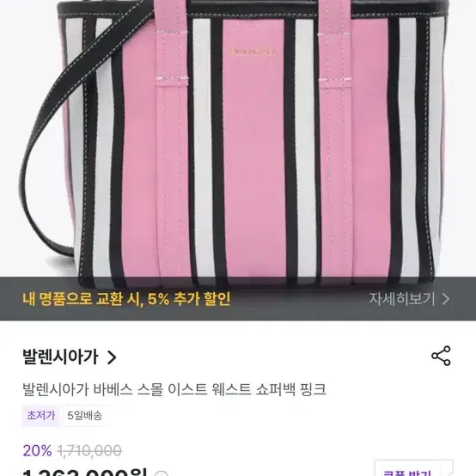Viewport: 476px width, 476px height.
Task: Tap the 쿠폰 받기 coupon button
Action: pos(414,469)
